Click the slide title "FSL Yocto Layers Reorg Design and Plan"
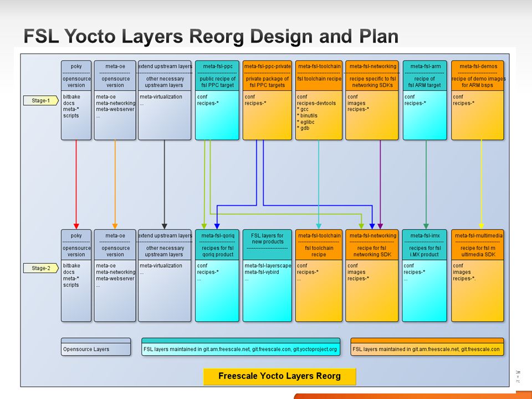Screen dimensions: 532x399 (x=211, y=36)
